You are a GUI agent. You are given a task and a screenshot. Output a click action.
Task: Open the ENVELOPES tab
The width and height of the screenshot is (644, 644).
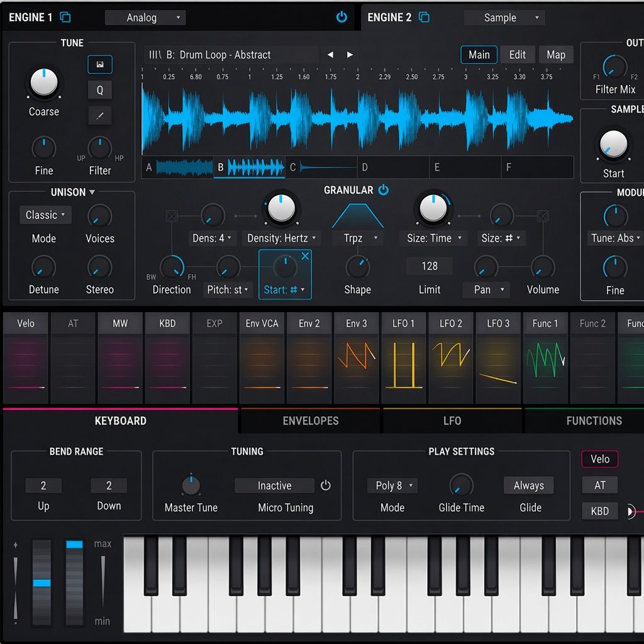pyautogui.click(x=311, y=421)
